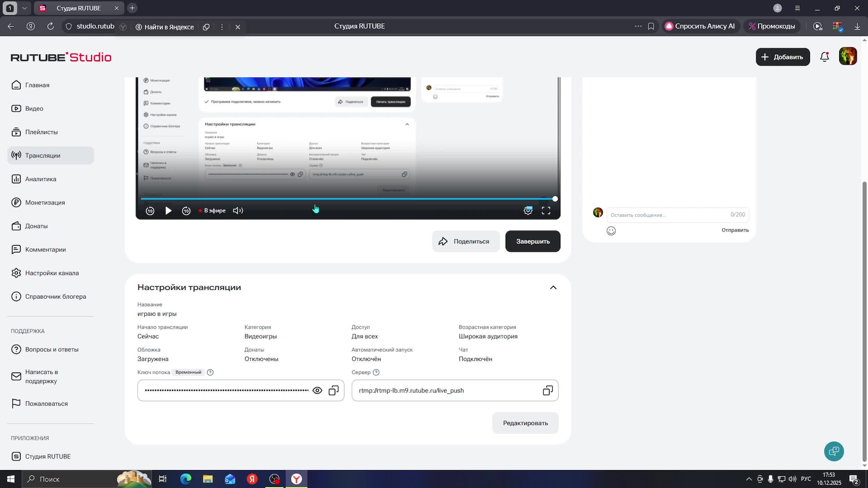Go to Аналитика in sidebar
868x488 pixels.
[x=40, y=179]
